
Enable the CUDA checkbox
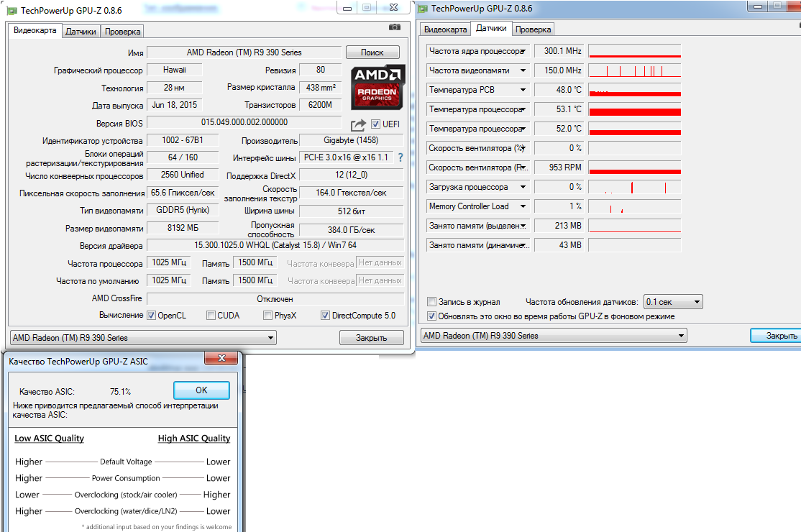point(211,316)
